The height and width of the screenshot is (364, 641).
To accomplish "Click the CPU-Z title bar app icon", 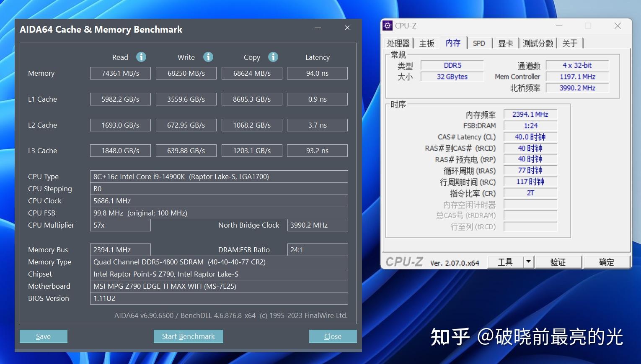I will [x=388, y=26].
